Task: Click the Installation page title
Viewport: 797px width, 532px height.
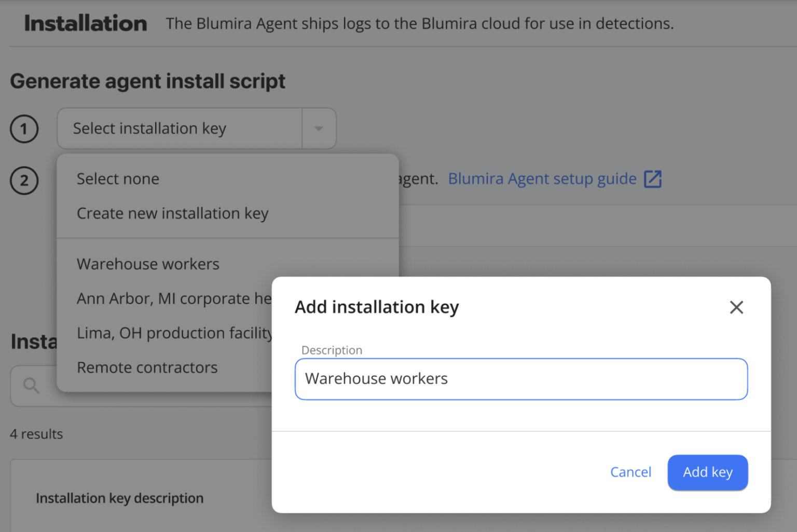Action: point(85,23)
